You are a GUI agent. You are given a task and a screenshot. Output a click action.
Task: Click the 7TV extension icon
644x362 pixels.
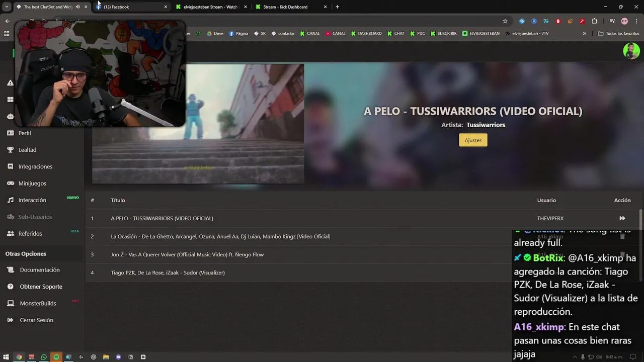pyautogui.click(x=546, y=21)
